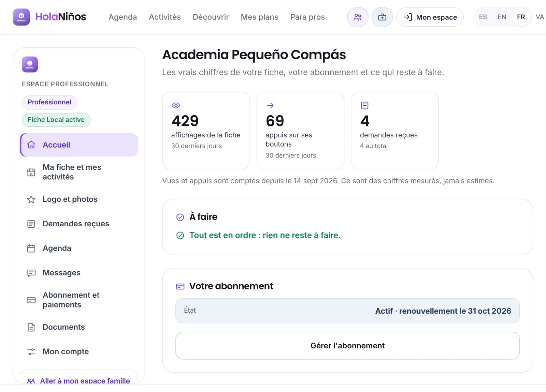The image size is (546, 392).
Task: Click the sidebar HolaNiños avatar logo
Action: pyautogui.click(x=30, y=64)
